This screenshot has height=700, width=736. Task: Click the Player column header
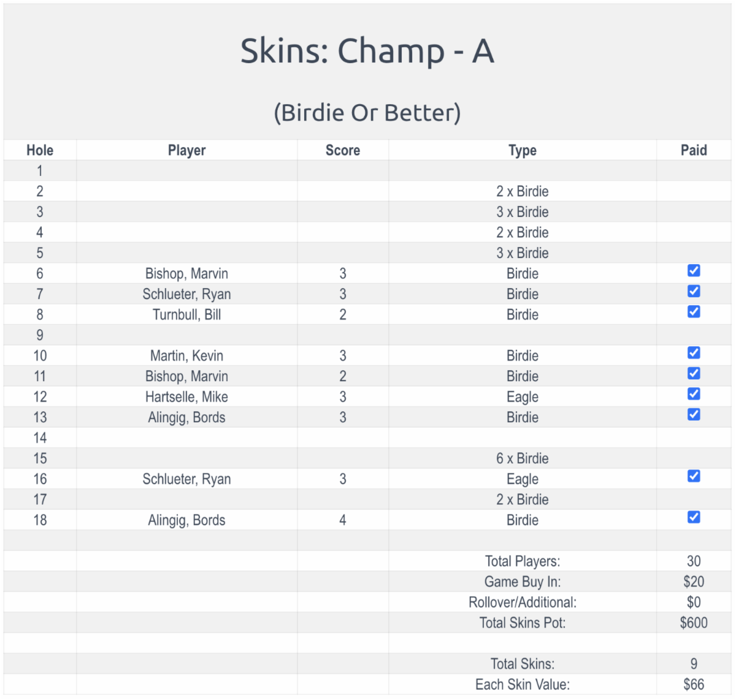pyautogui.click(x=186, y=150)
